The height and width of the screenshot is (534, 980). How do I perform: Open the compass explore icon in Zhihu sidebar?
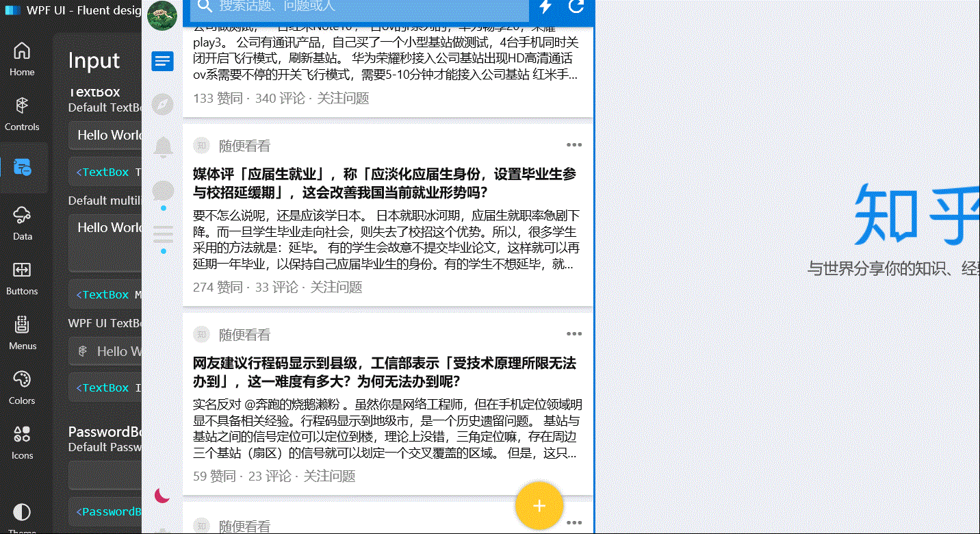pyautogui.click(x=163, y=104)
